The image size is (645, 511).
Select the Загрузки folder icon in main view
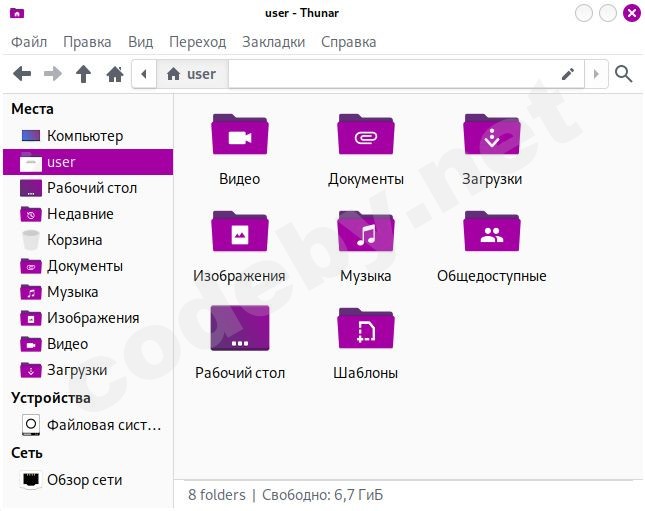pos(492,134)
